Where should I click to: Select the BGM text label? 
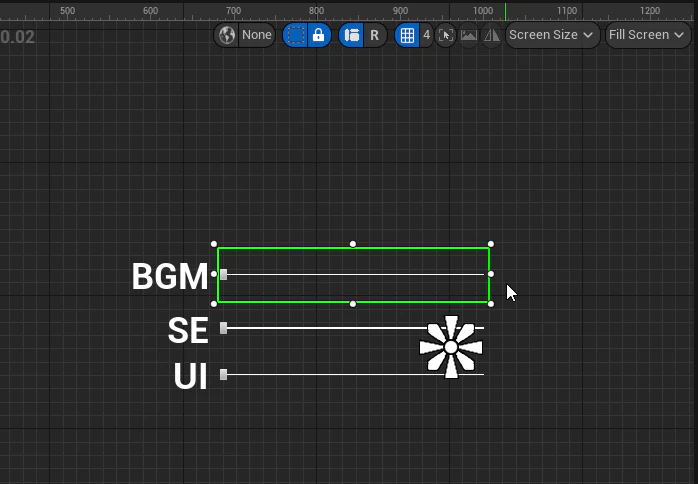click(x=170, y=277)
